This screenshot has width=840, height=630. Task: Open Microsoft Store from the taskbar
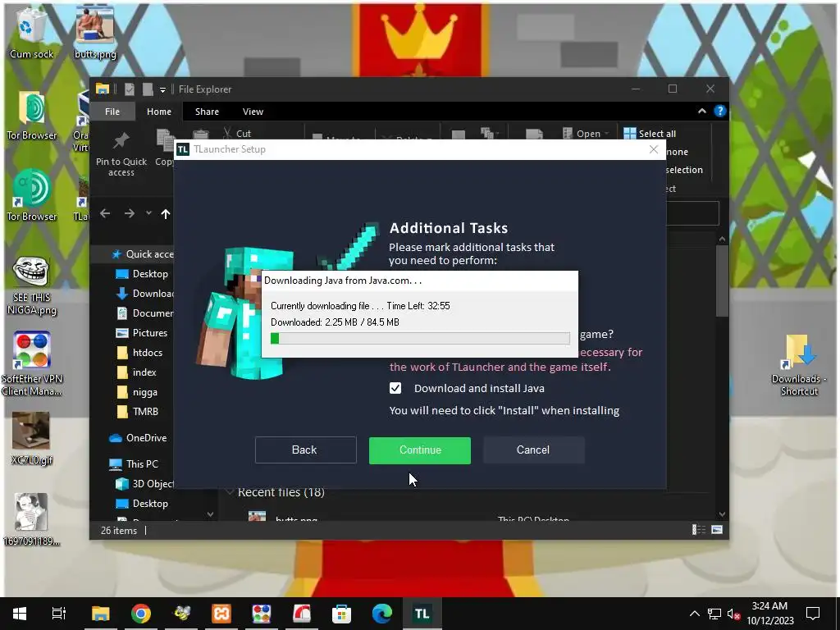(341, 614)
